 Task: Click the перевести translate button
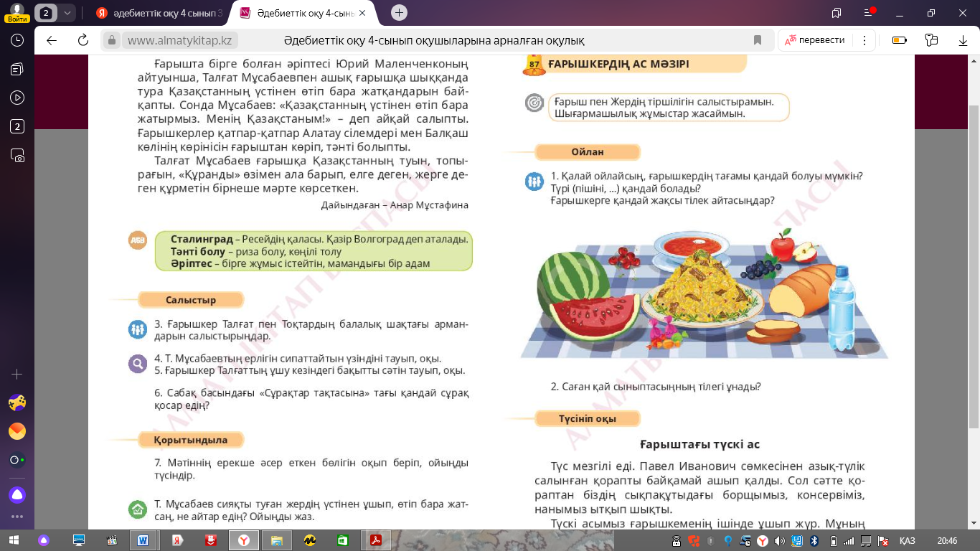(x=815, y=40)
